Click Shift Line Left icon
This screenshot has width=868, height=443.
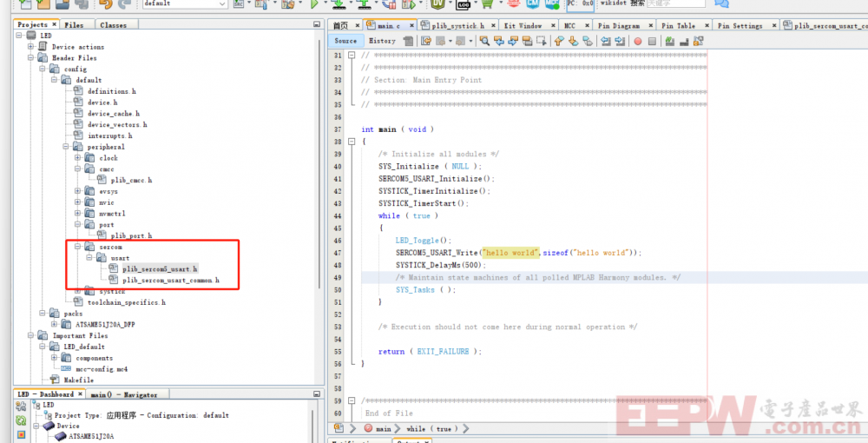click(605, 41)
